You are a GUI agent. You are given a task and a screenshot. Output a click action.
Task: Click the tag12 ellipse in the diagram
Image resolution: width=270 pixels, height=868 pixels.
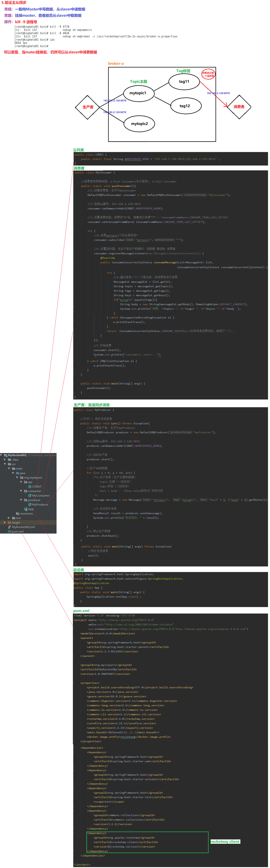[185, 106]
